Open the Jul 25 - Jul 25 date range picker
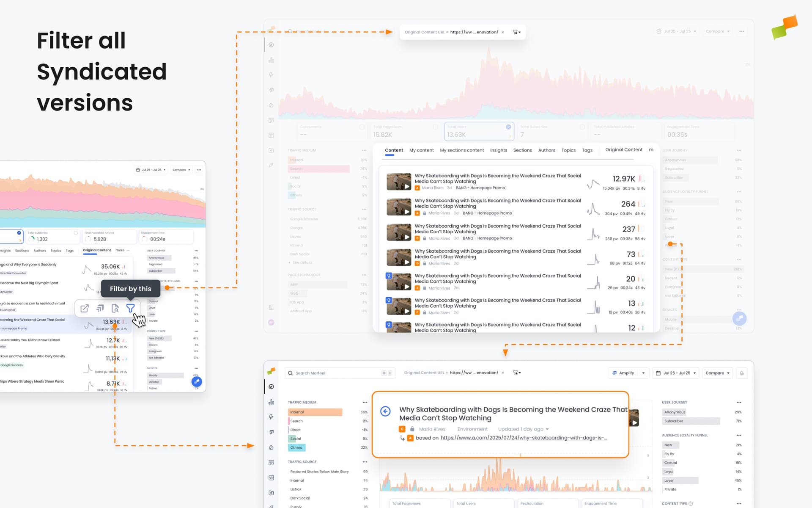 pos(675,373)
